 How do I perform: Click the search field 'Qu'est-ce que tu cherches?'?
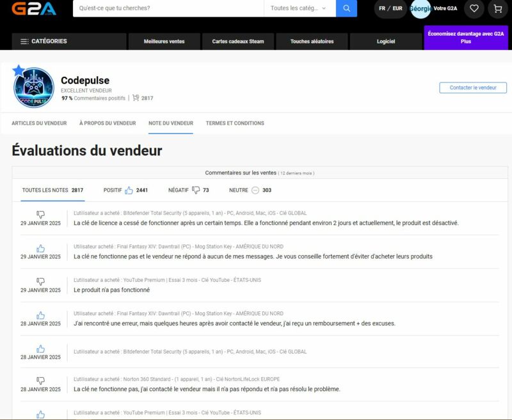168,8
